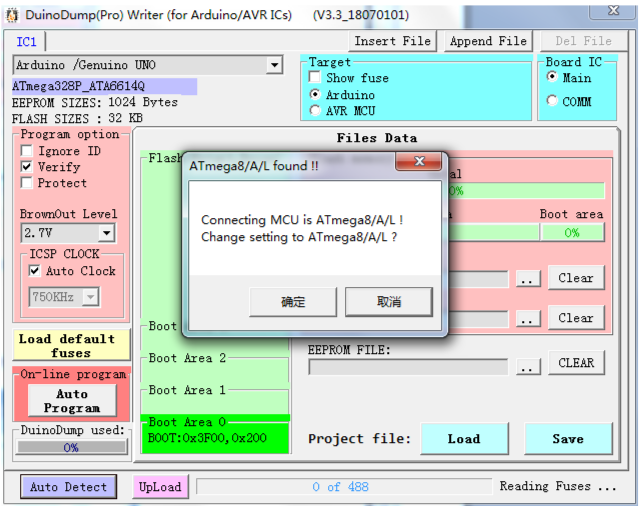The width and height of the screenshot is (643, 506).
Task: Select Boot Area 2 section
Action: pyautogui.click(x=215, y=368)
